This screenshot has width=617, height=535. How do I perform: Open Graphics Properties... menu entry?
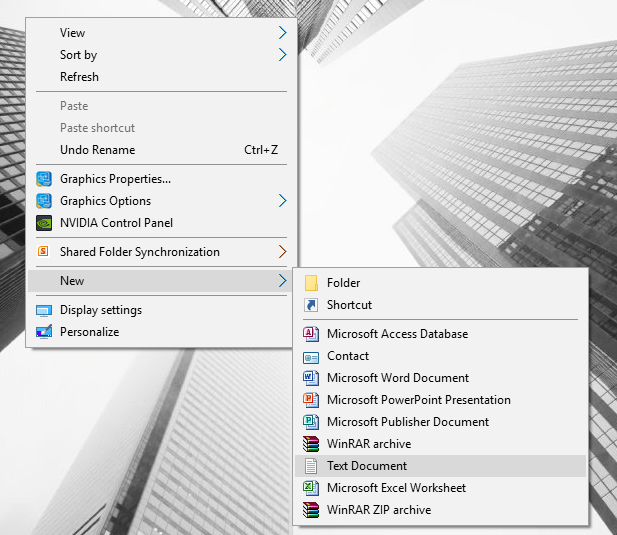[x=161, y=179]
